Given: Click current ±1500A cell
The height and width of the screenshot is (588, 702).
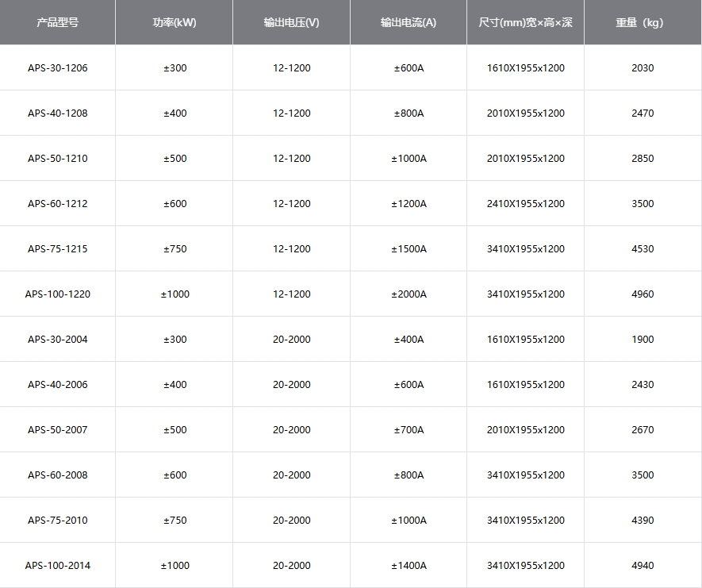Looking at the screenshot, I should tap(409, 249).
